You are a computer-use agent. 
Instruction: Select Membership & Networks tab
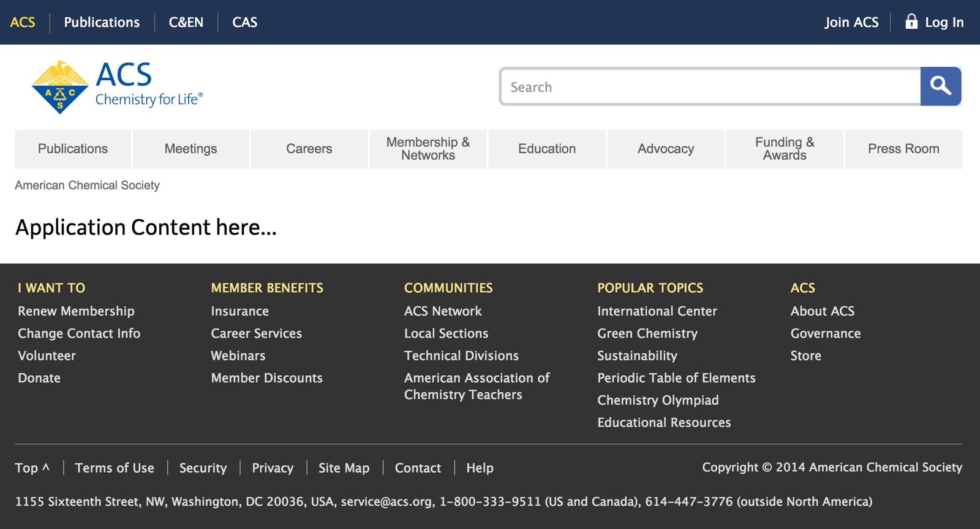click(428, 149)
